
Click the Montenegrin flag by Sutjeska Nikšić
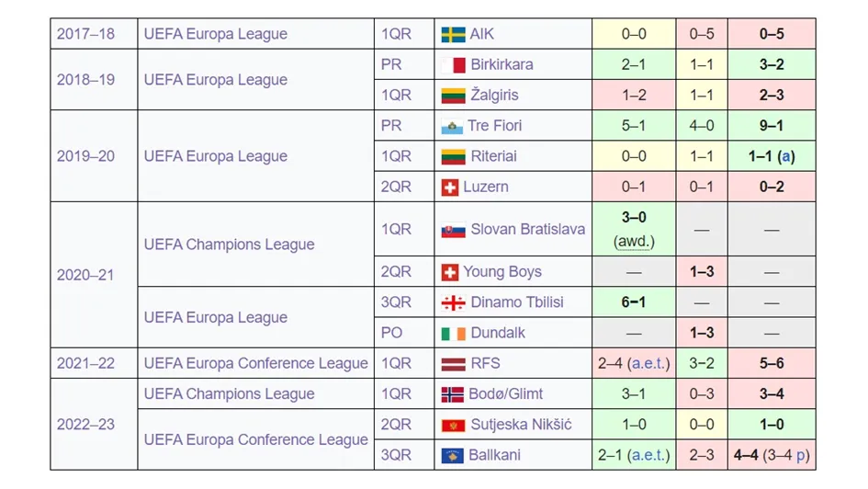pos(453,425)
